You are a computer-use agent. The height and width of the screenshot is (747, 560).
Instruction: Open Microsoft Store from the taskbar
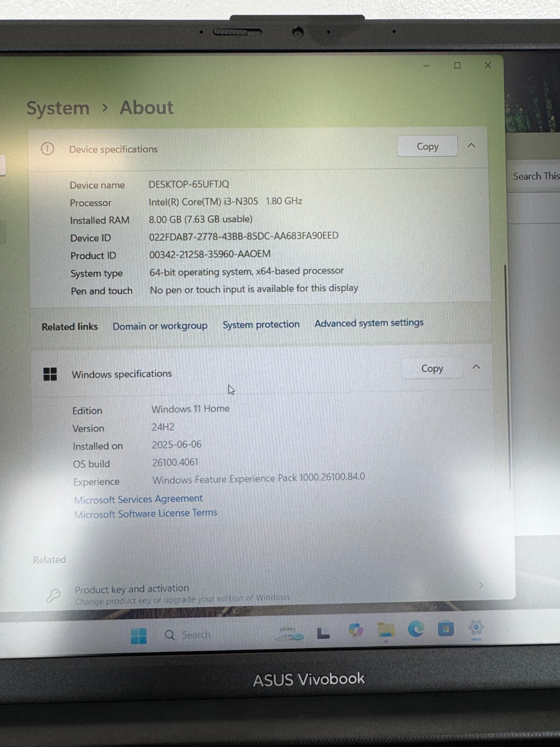(446, 629)
